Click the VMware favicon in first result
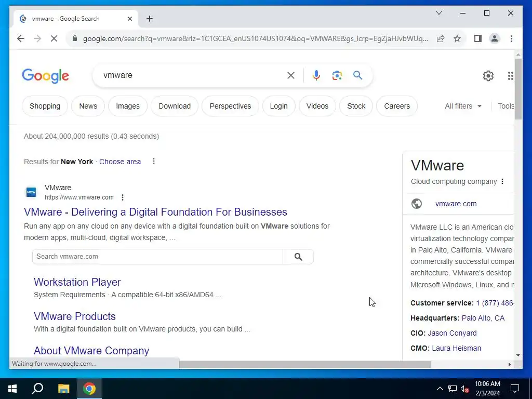 point(31,192)
